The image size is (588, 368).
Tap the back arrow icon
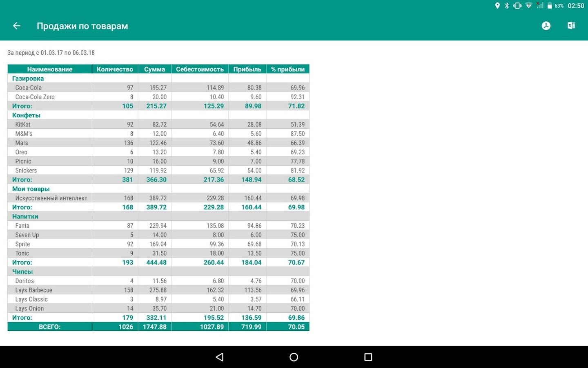17,26
